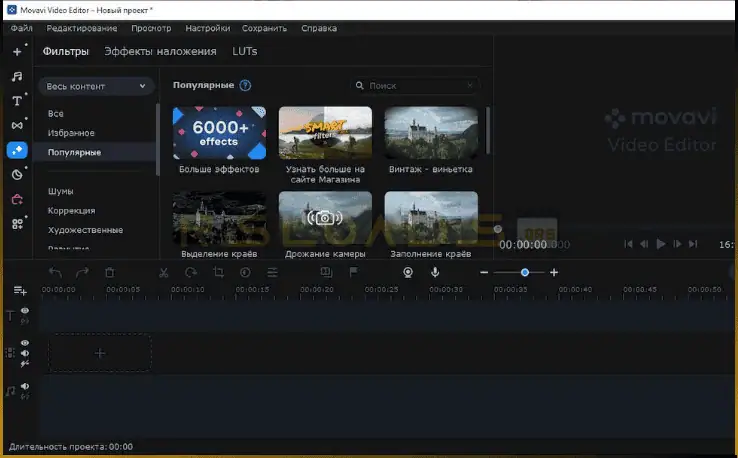Click the preview playback position handle
This screenshot has height=458, width=738.
497,229
